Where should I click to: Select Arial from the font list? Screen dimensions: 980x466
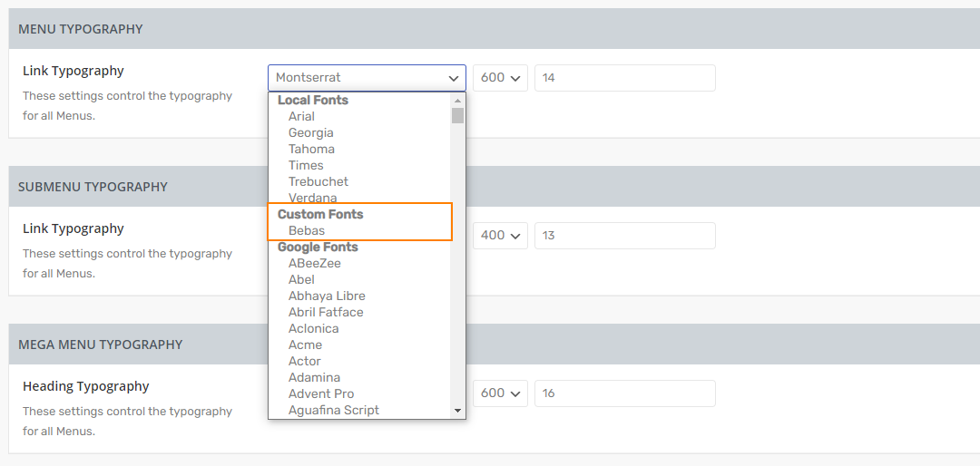click(301, 116)
